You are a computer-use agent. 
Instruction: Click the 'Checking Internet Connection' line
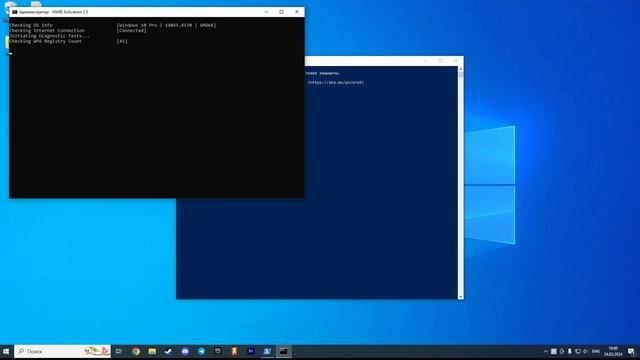[47, 30]
